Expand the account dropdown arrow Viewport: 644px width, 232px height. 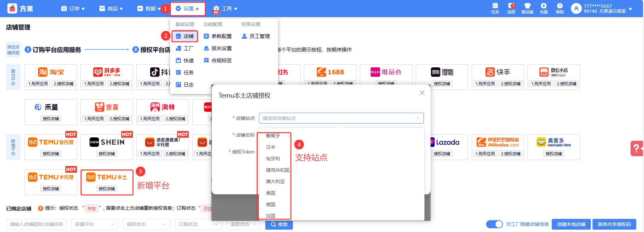pyautogui.click(x=631, y=9)
